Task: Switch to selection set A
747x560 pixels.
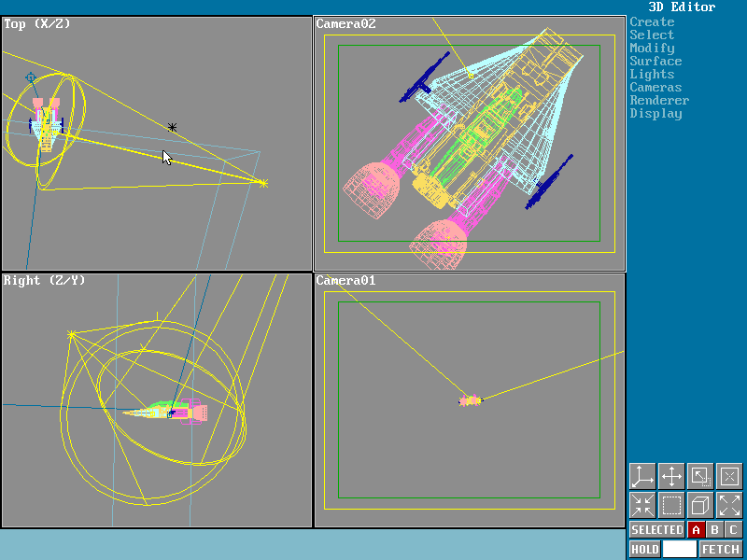Action: tap(696, 529)
